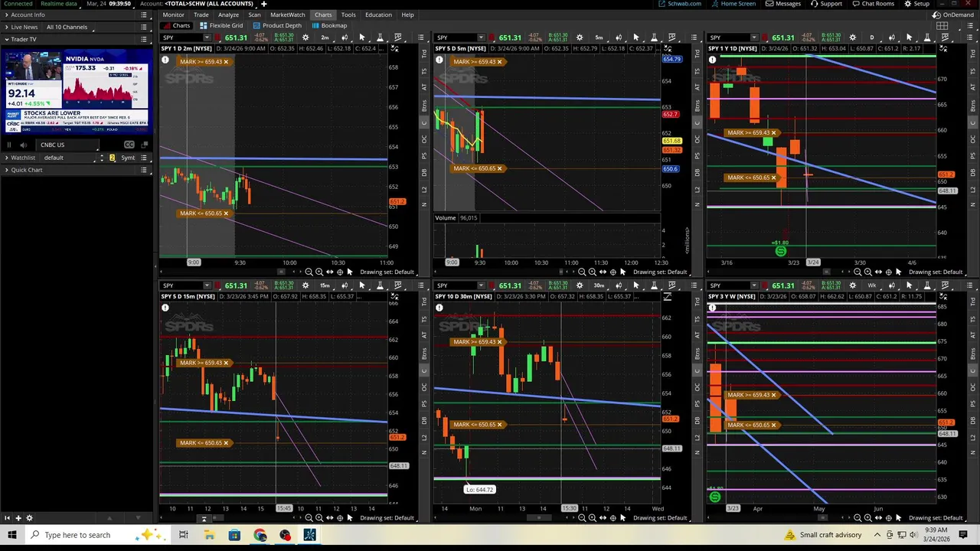Open settings gear on 30m chart
The width and height of the screenshot is (980, 551).
tap(580, 285)
